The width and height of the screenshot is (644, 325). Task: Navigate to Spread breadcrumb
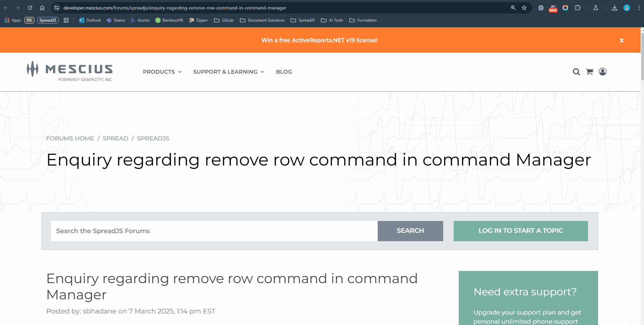pyautogui.click(x=115, y=139)
